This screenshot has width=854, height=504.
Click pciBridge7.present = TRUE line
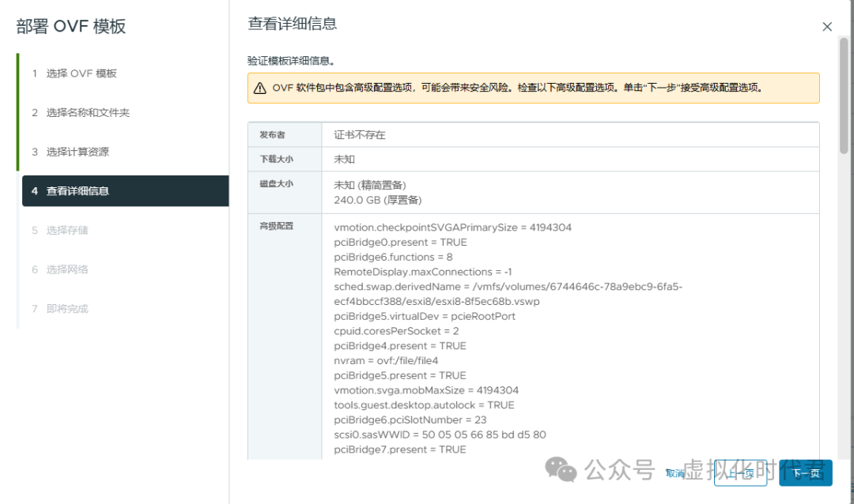tap(400, 449)
